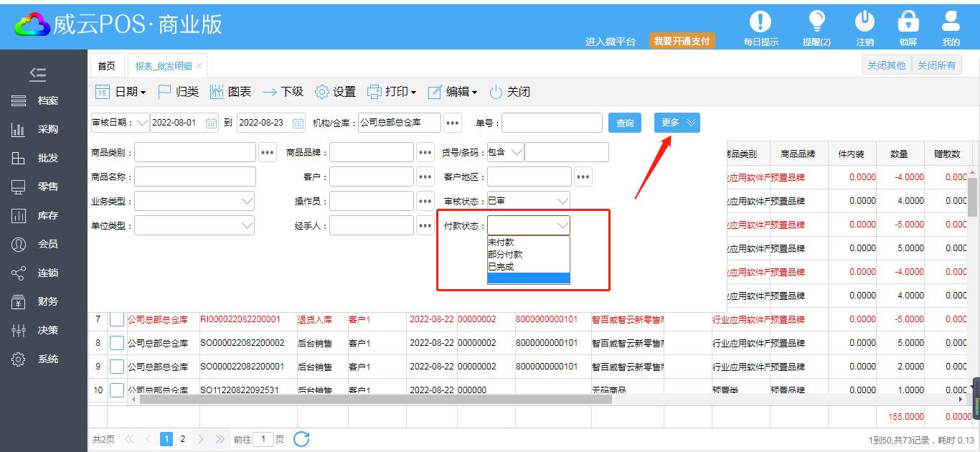Click the 我要开通支付 button
This screenshot has height=452, width=980.
click(682, 42)
